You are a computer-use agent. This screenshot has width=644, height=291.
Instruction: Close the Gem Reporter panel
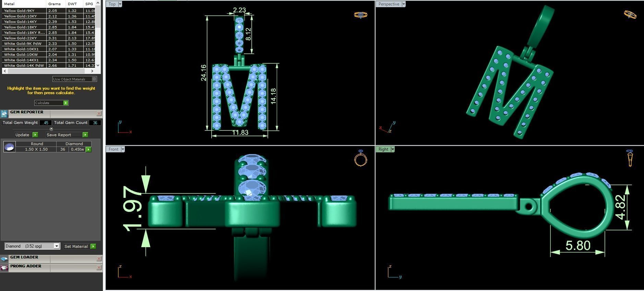pos(99,114)
